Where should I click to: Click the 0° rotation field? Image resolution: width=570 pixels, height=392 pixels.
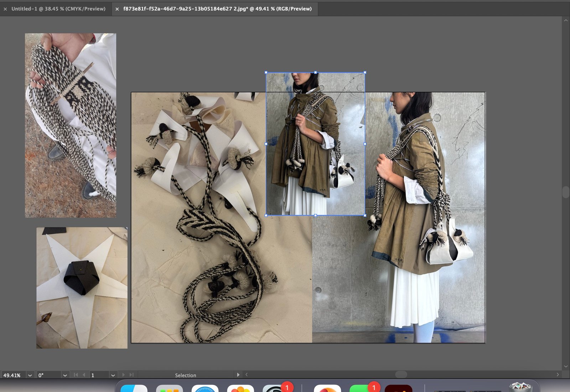(48, 375)
